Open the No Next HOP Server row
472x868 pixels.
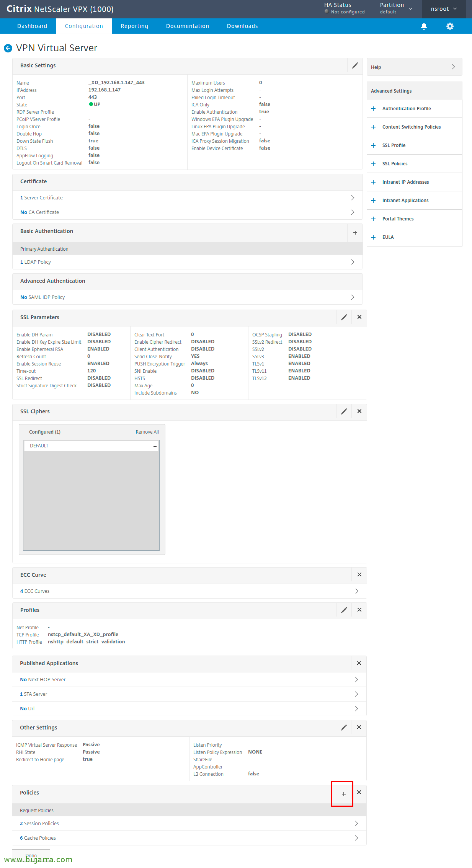point(189,680)
